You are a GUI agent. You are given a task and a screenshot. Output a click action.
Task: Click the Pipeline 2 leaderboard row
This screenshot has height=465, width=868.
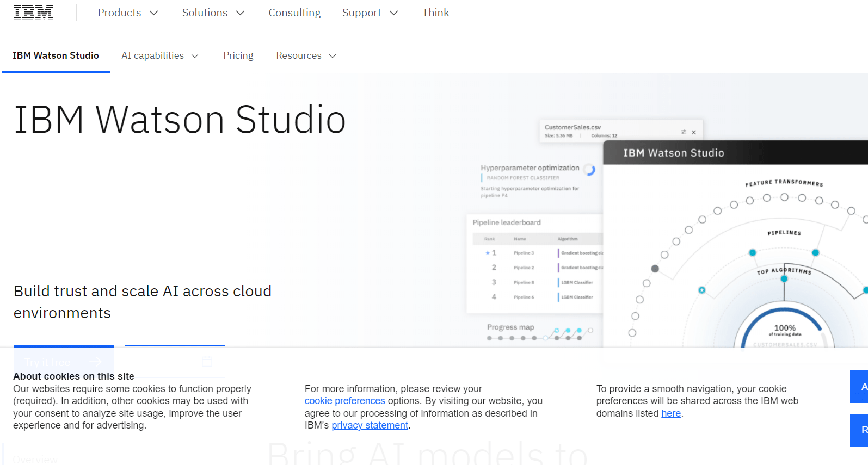tap(538, 268)
